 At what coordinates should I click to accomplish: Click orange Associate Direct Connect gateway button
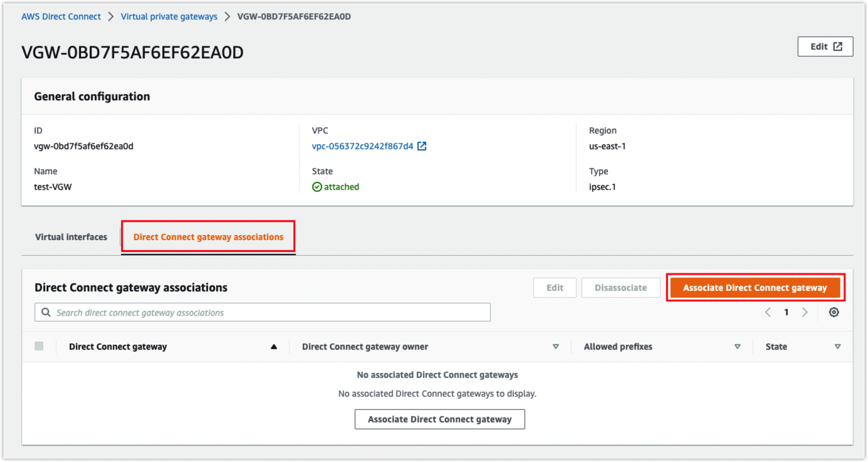[x=755, y=288]
